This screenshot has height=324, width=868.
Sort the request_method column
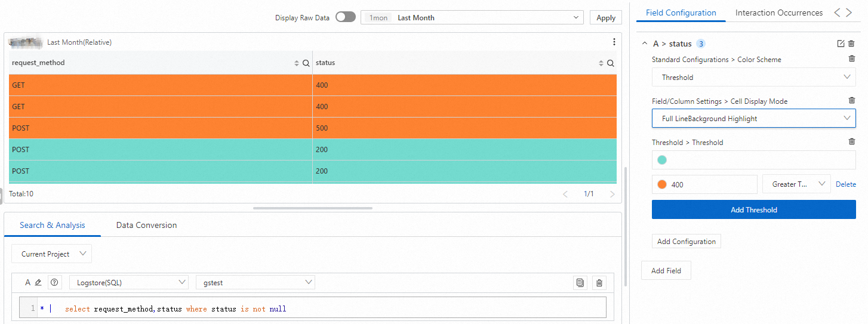coord(297,63)
